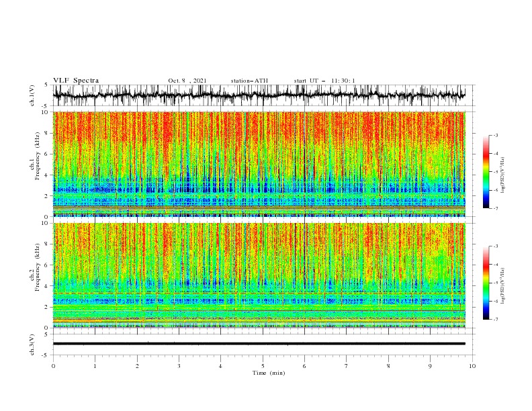Click time tick label "5" on x-axis
The width and height of the screenshot is (532, 411).
point(263,366)
